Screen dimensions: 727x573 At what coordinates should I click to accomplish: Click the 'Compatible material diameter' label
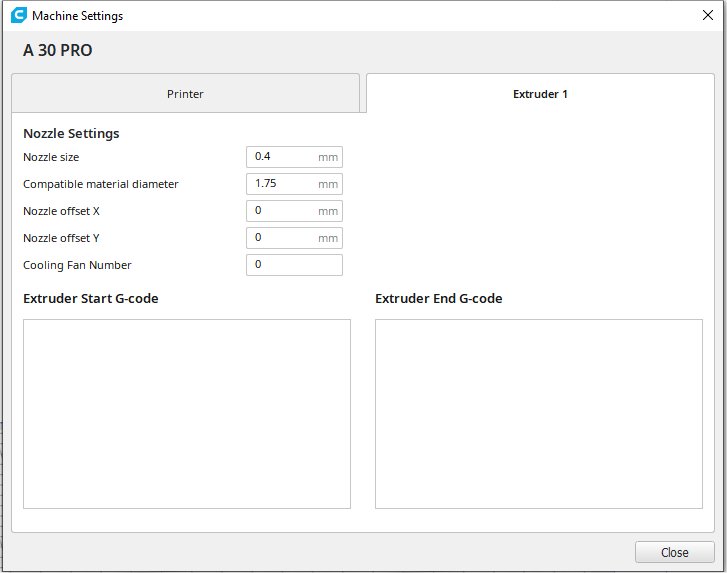coord(101,184)
